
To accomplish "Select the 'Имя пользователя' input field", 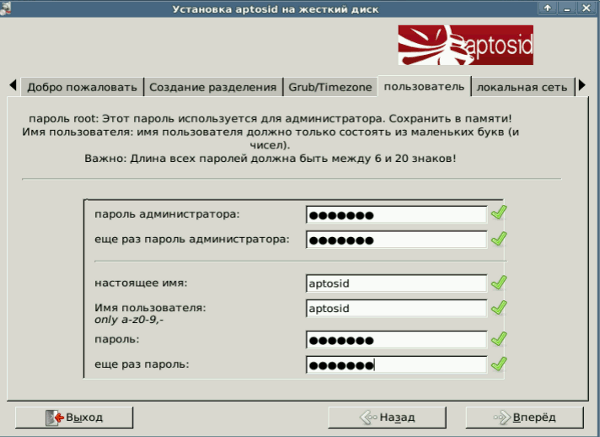I will pyautogui.click(x=396, y=308).
